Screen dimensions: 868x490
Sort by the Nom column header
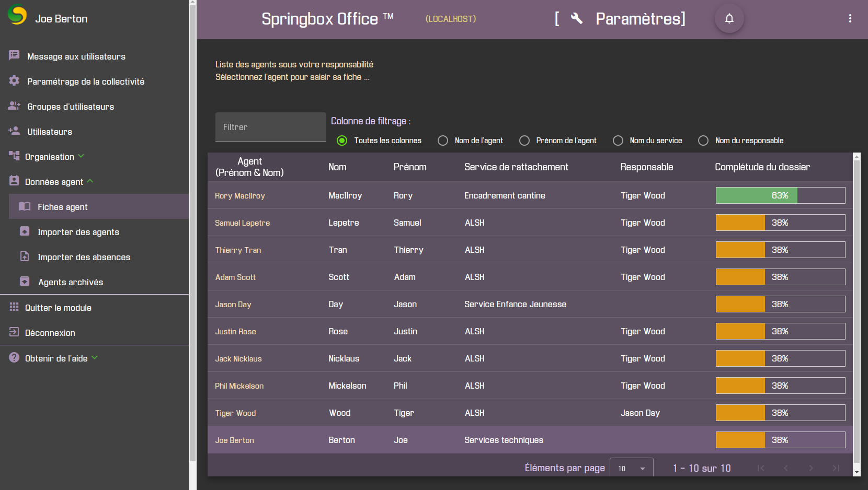[337, 167]
